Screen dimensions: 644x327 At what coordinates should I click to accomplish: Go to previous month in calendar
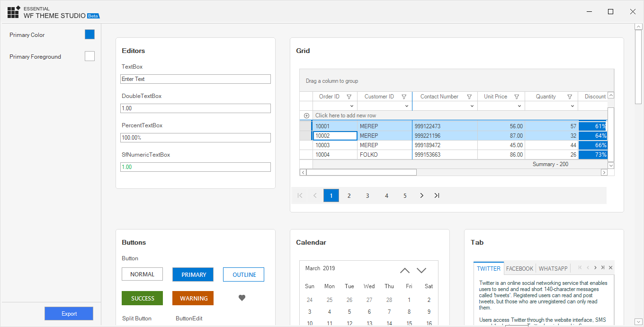pyautogui.click(x=405, y=271)
